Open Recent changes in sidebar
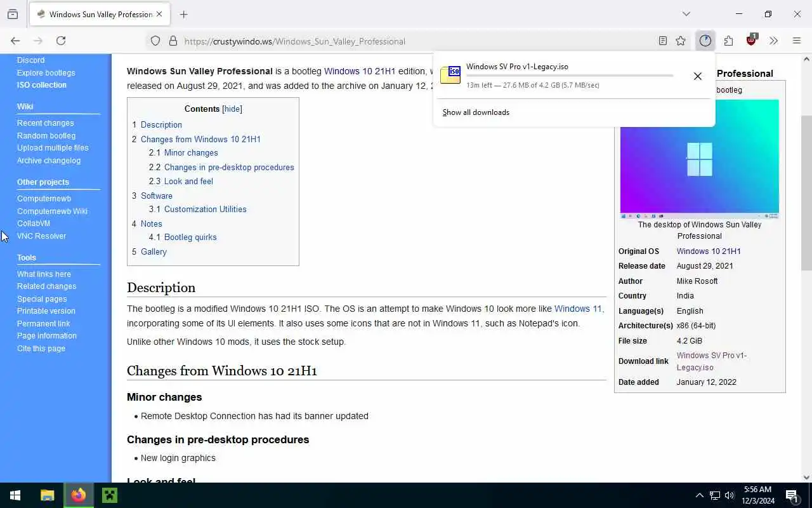Screen dimensions: 812x508 [x=46, y=123]
